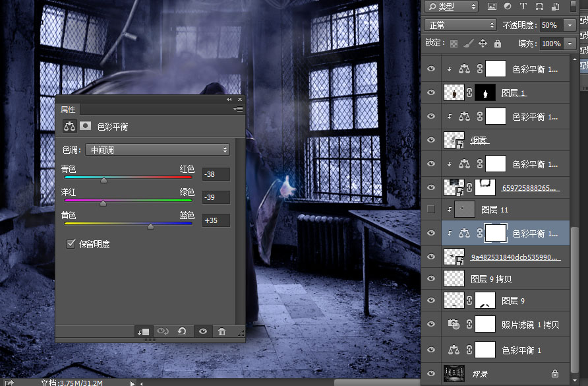
Task: Show the hidden 图层 11 layer
Action: [x=431, y=210]
